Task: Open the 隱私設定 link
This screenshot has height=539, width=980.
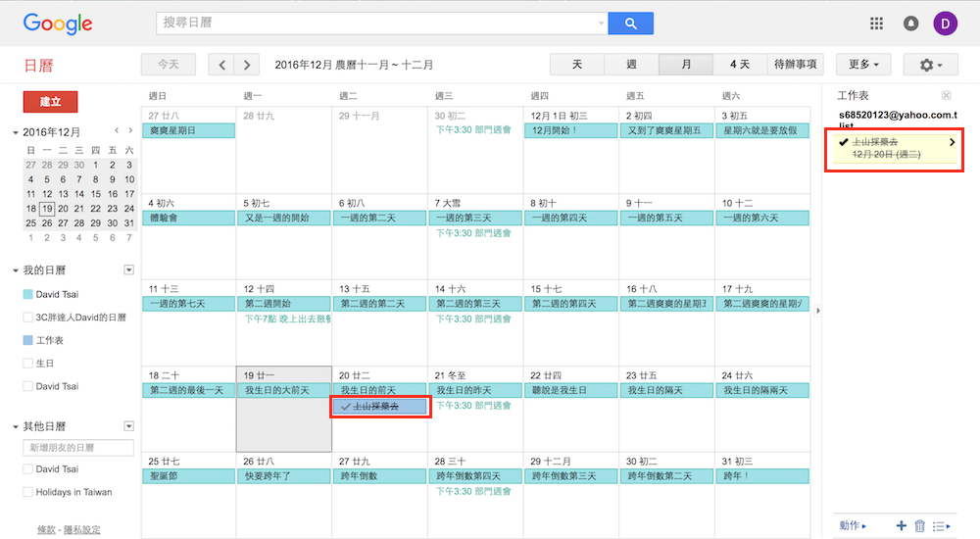Action: [82, 530]
